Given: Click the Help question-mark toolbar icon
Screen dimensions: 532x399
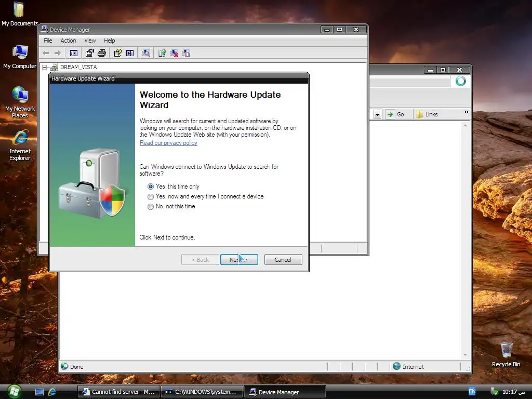Looking at the screenshot, I should point(118,53).
